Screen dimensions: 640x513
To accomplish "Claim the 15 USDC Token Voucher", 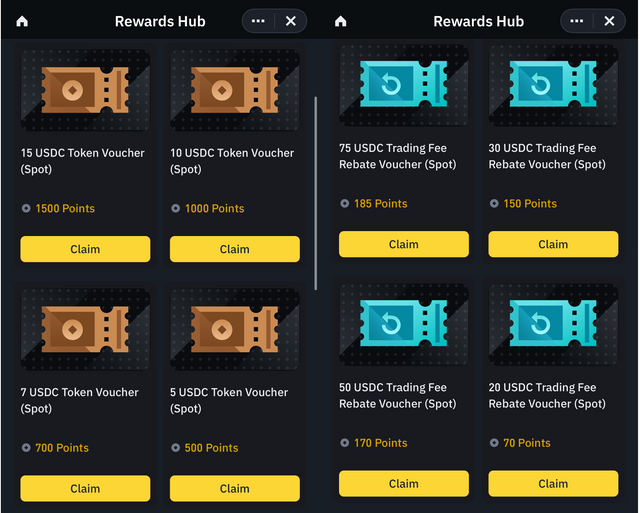I will [85, 249].
